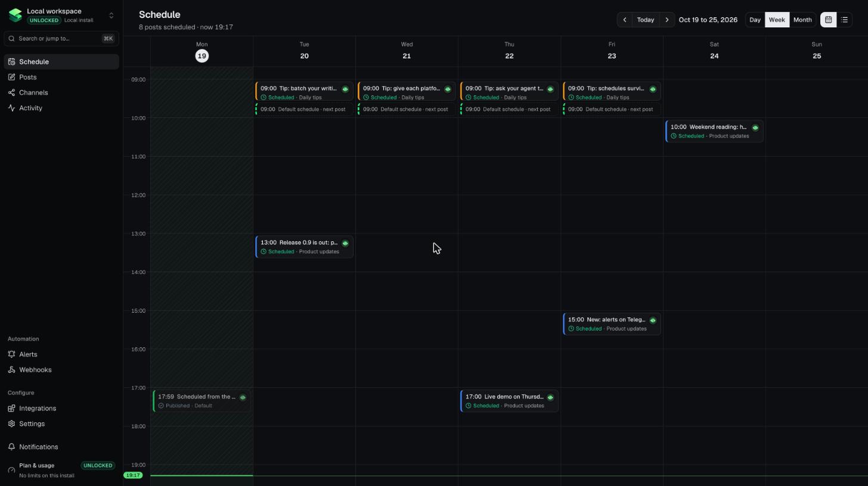The height and width of the screenshot is (486, 868).
Task: Open Notifications in the sidebar
Action: [61, 447]
